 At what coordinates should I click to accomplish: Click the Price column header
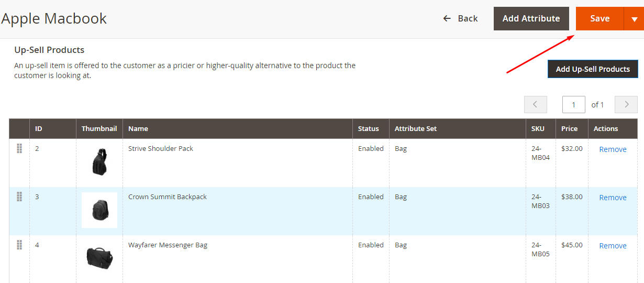click(x=572, y=128)
